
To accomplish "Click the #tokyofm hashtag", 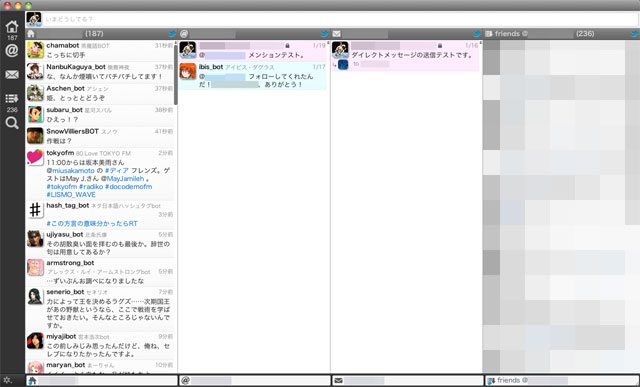I will pos(62,187).
